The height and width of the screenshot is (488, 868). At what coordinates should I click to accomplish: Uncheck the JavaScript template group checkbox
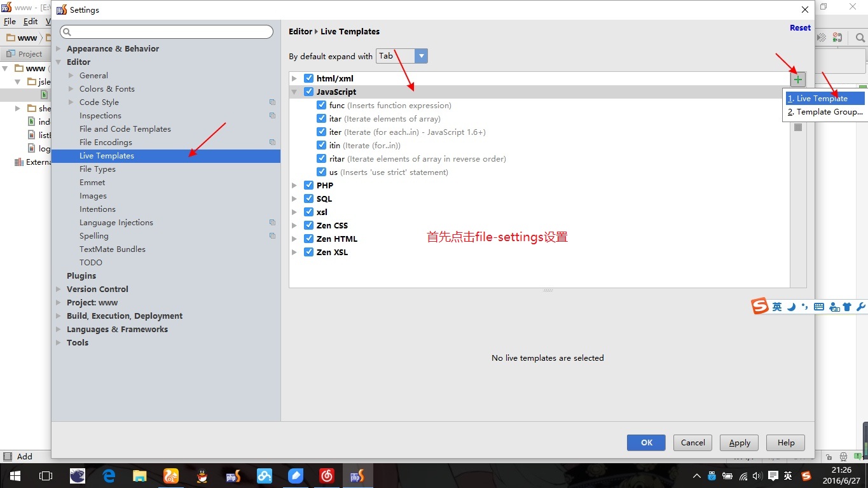309,92
